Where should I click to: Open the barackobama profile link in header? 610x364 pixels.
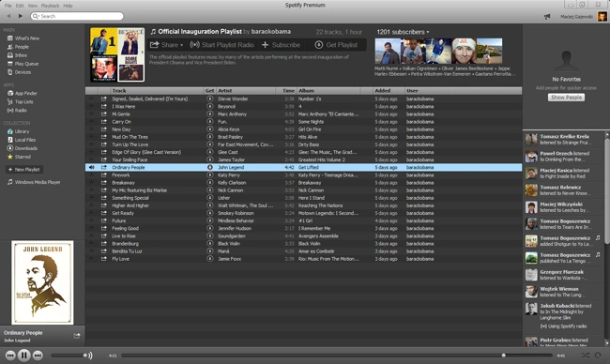pyautogui.click(x=271, y=32)
